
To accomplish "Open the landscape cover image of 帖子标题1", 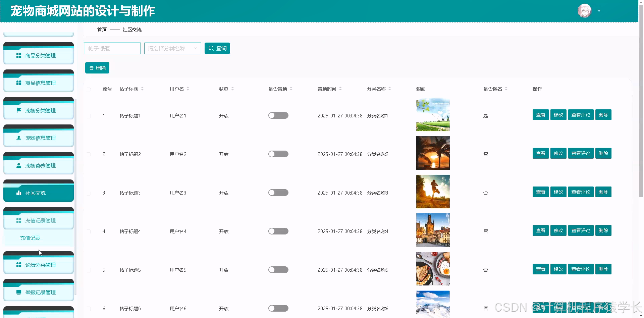I will click(433, 114).
